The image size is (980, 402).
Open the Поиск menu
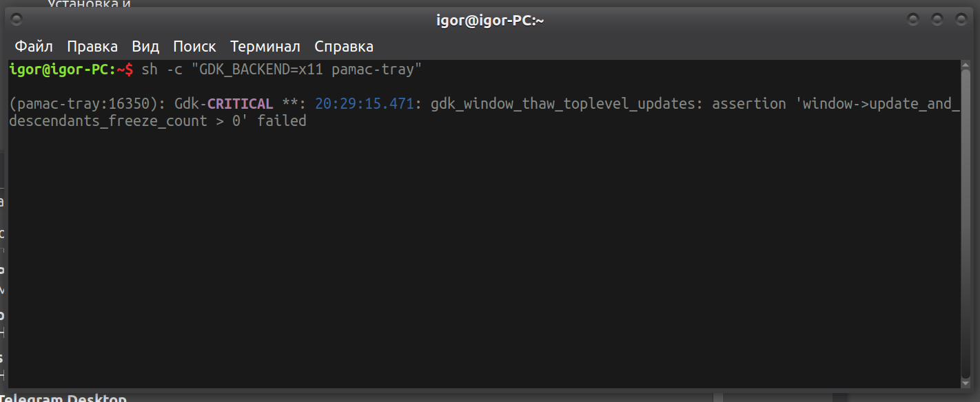pos(194,47)
